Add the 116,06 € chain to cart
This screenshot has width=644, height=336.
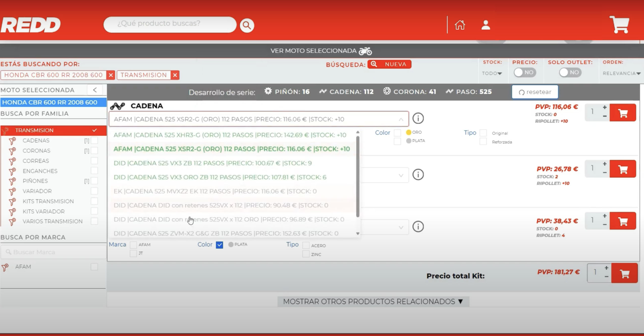(x=623, y=113)
